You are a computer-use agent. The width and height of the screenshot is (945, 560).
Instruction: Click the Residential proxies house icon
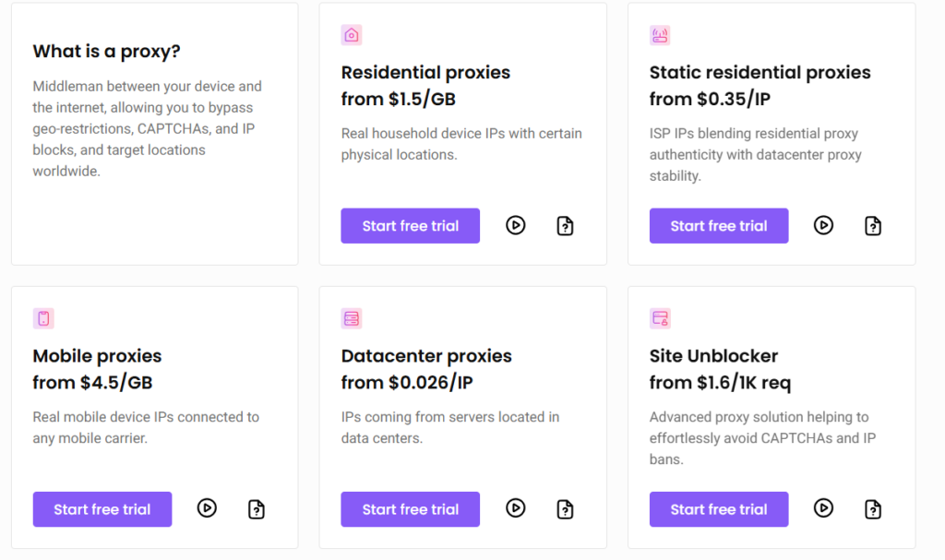click(351, 34)
